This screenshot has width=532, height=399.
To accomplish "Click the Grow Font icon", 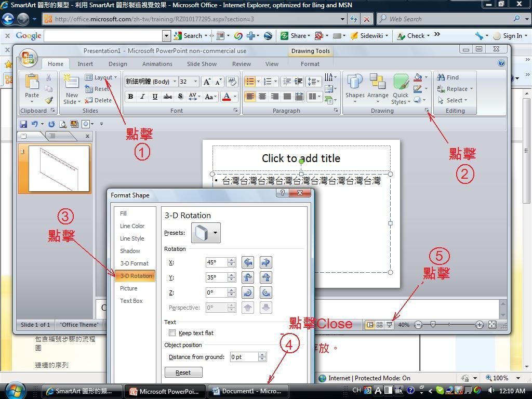I will [206, 82].
